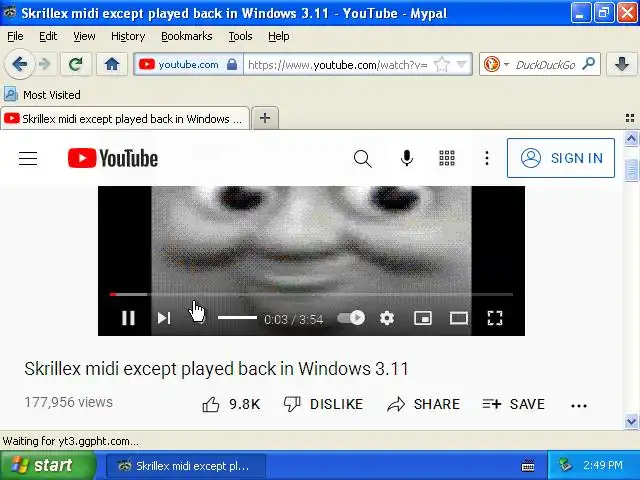This screenshot has width=640, height=480.
Task: Open the Edit menu
Action: tap(48, 36)
